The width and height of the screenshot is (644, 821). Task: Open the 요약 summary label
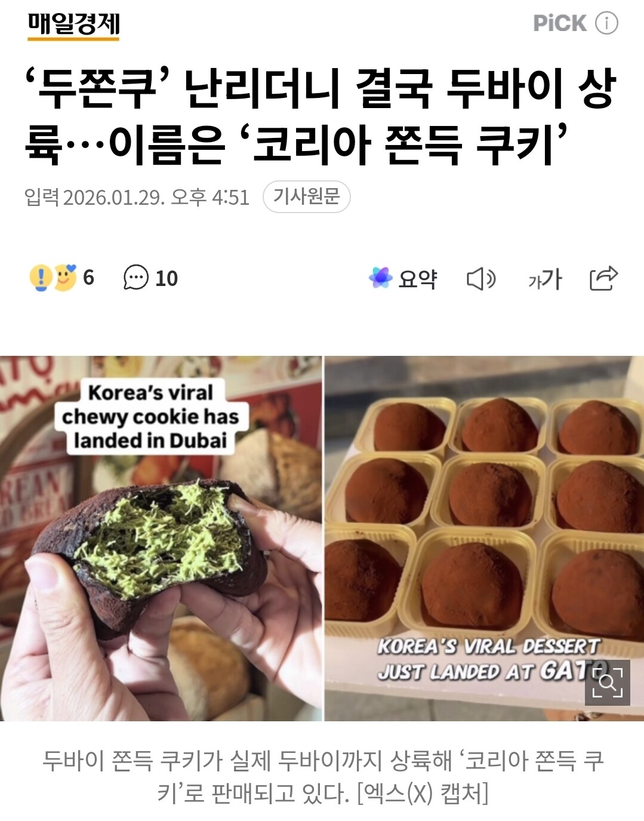pos(418,279)
